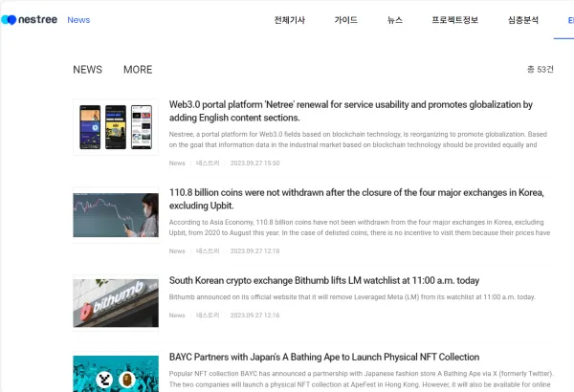Open the Bithumb lifts LM watchlist headline
This screenshot has width=574, height=392.
324,281
